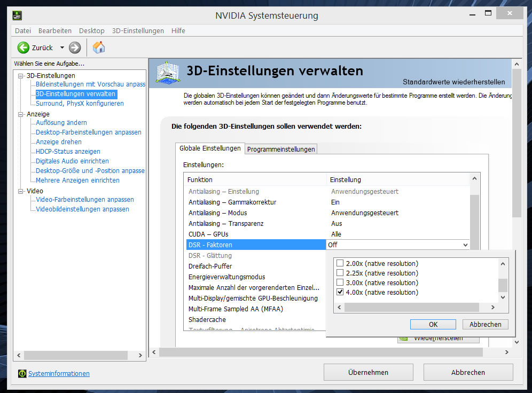Screen dimensions: 532x393
Task: Click the NVIDIA app icon in title bar
Action: 17,15
